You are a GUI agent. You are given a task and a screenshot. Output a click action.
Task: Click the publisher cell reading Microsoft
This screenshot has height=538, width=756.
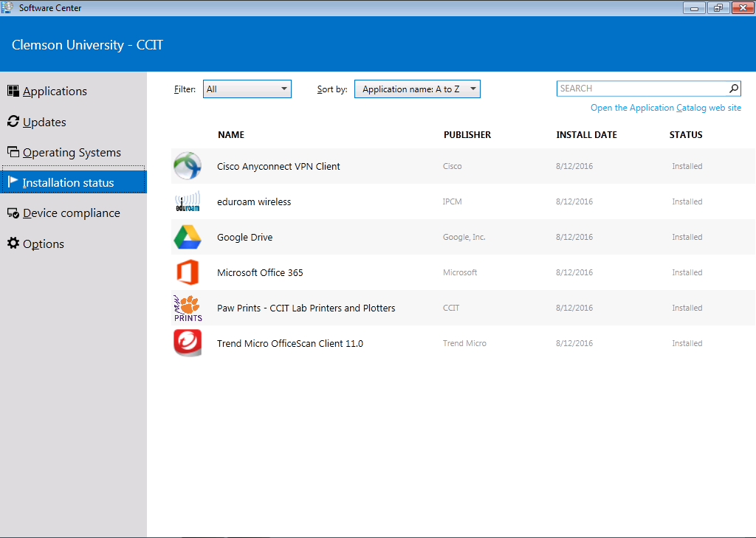[x=460, y=272]
